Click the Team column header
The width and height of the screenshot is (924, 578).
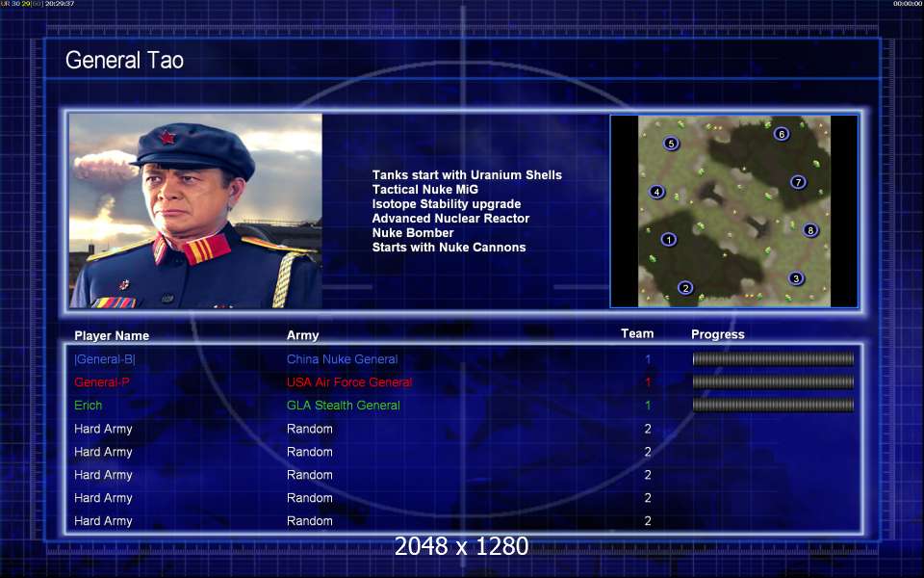pyautogui.click(x=637, y=334)
